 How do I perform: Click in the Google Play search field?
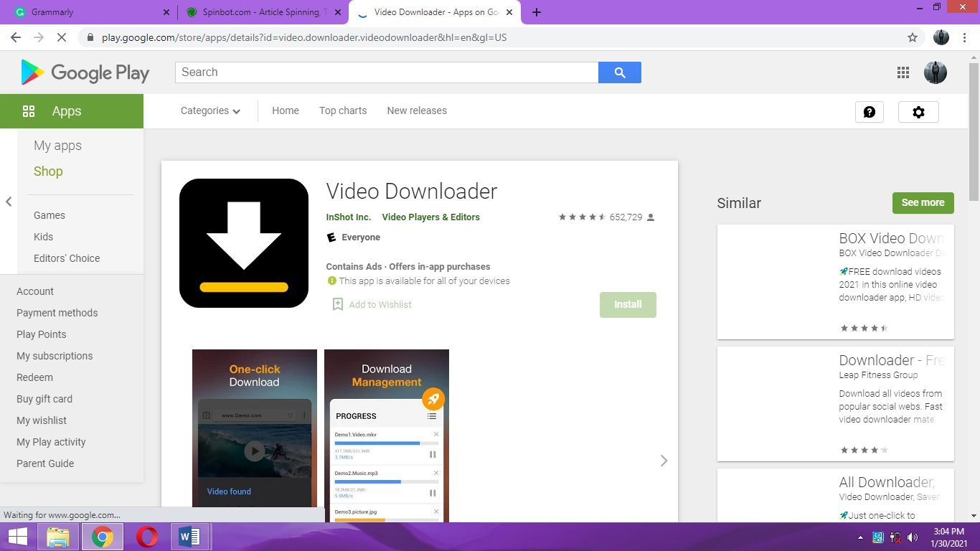(387, 72)
